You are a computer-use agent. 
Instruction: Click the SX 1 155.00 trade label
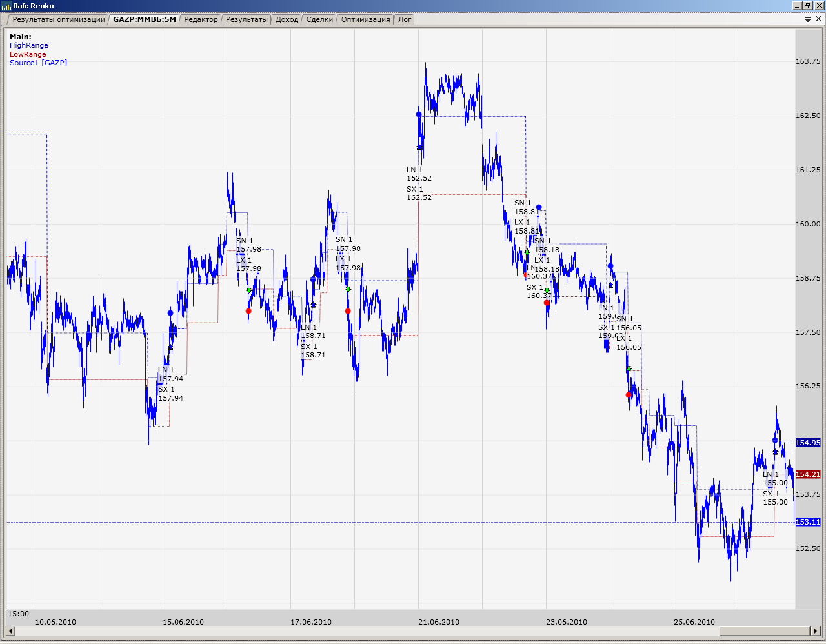click(x=775, y=498)
